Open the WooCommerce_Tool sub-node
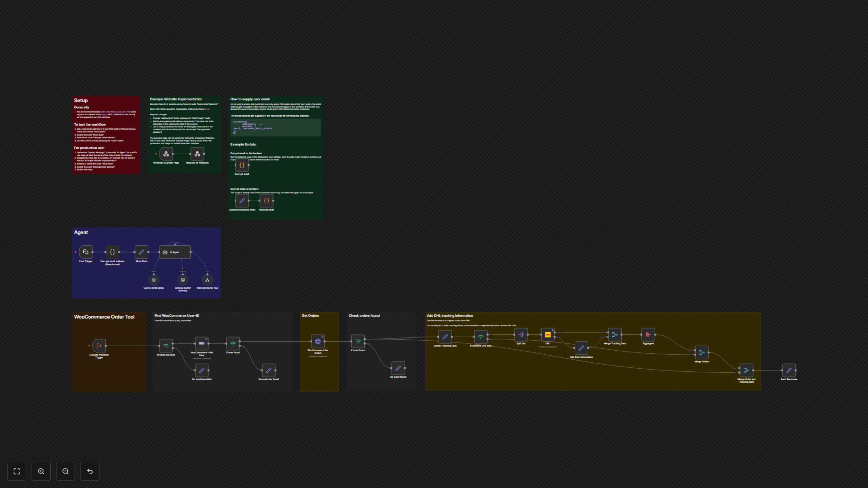Viewport: 868px width, 488px height. pos(207,280)
